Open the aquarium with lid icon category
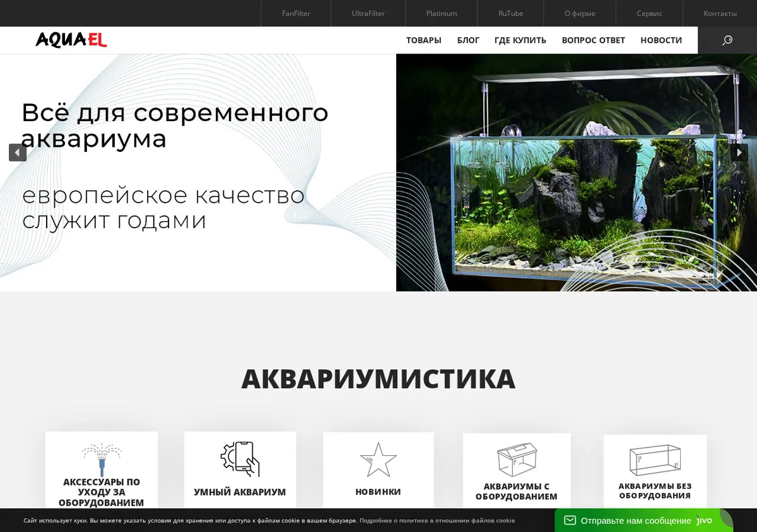Image resolution: width=757 pixels, height=532 pixels. tap(517, 460)
